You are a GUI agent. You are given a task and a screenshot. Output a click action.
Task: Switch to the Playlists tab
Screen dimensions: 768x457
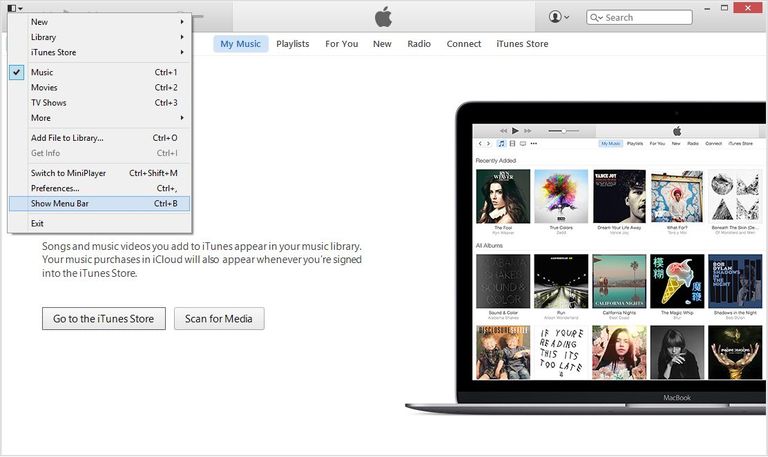point(293,44)
